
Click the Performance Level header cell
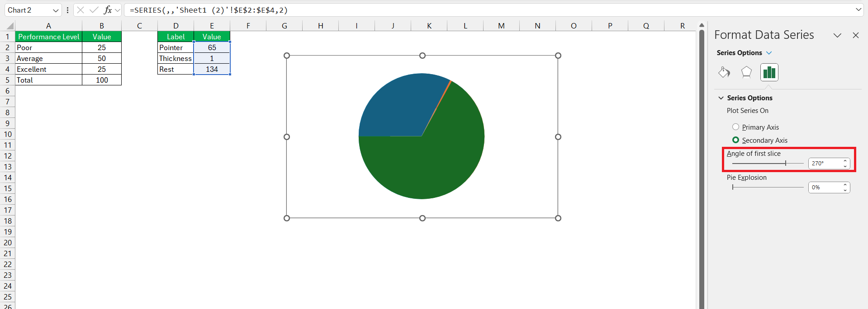pyautogui.click(x=48, y=37)
